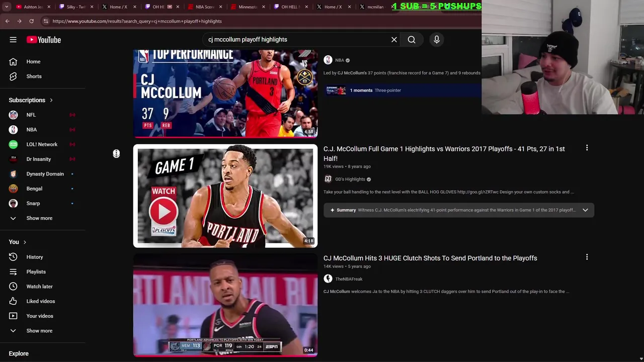Open NBA channel name link in first result
This screenshot has width=644, height=362.
pos(340,60)
